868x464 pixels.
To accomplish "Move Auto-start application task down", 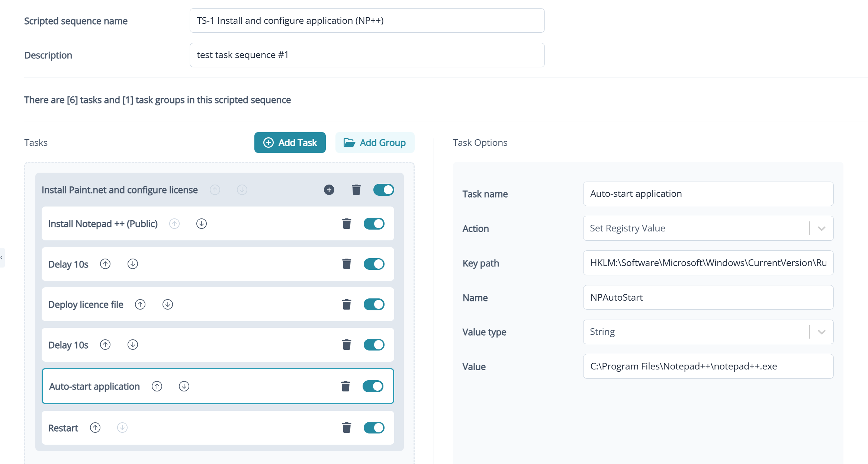I will click(184, 386).
